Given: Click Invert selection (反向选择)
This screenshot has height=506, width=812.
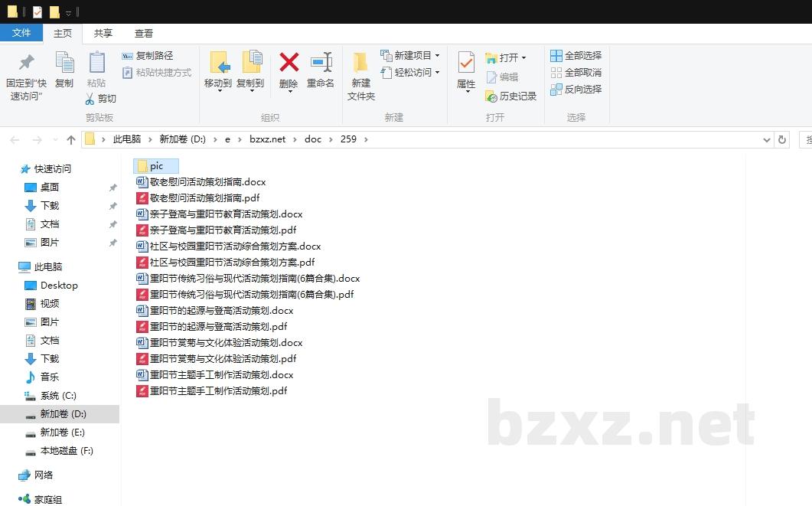Looking at the screenshot, I should coord(576,90).
